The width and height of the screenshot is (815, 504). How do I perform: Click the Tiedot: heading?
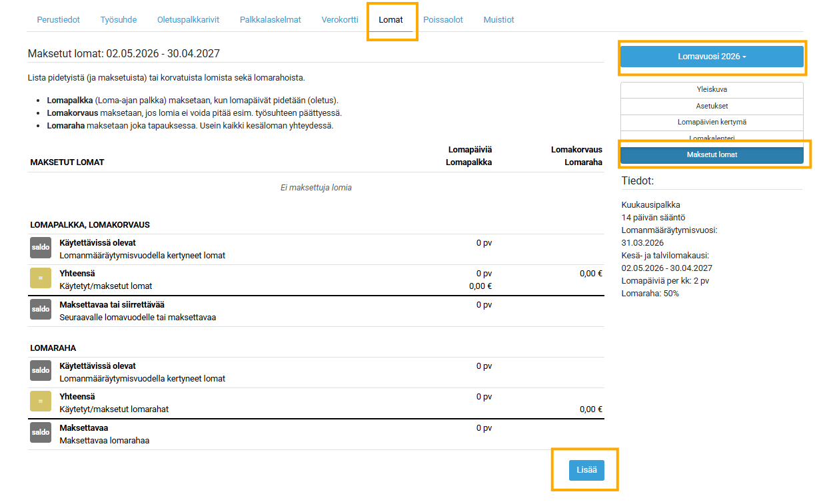click(638, 181)
